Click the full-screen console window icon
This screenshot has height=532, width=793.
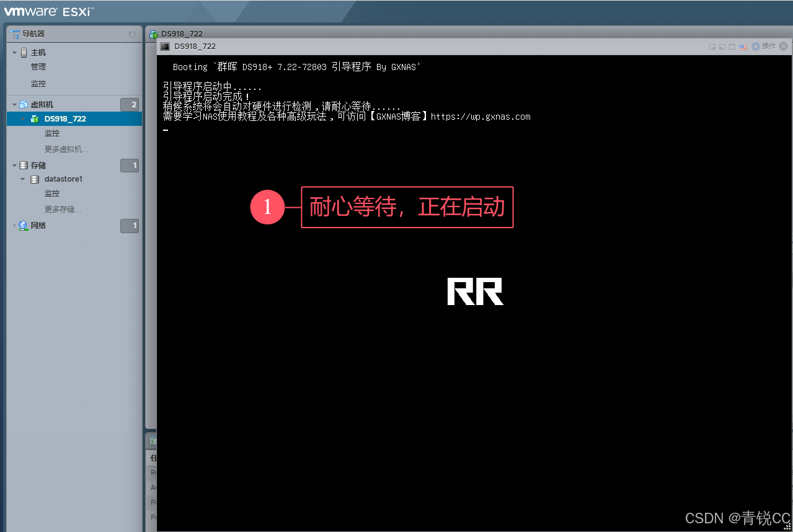click(x=732, y=47)
